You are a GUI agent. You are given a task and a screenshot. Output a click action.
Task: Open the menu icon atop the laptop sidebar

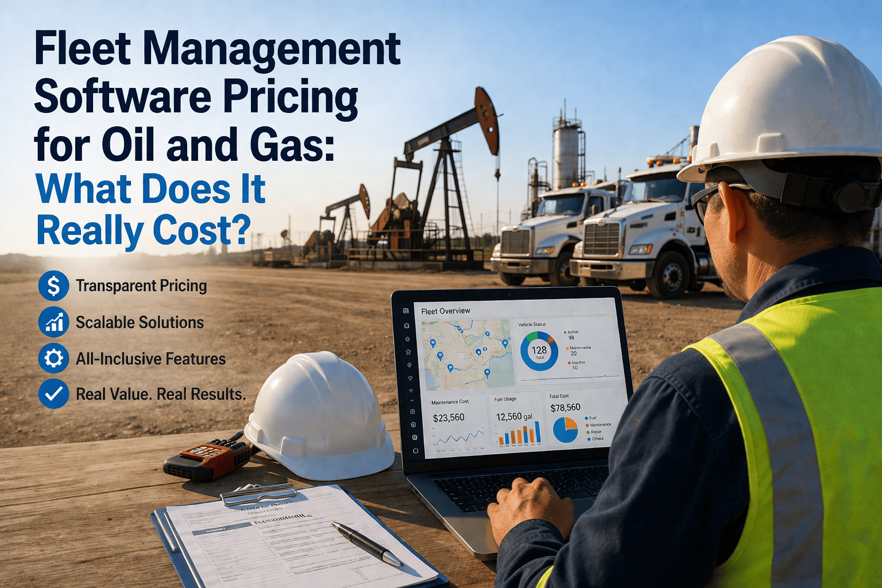pos(406,311)
